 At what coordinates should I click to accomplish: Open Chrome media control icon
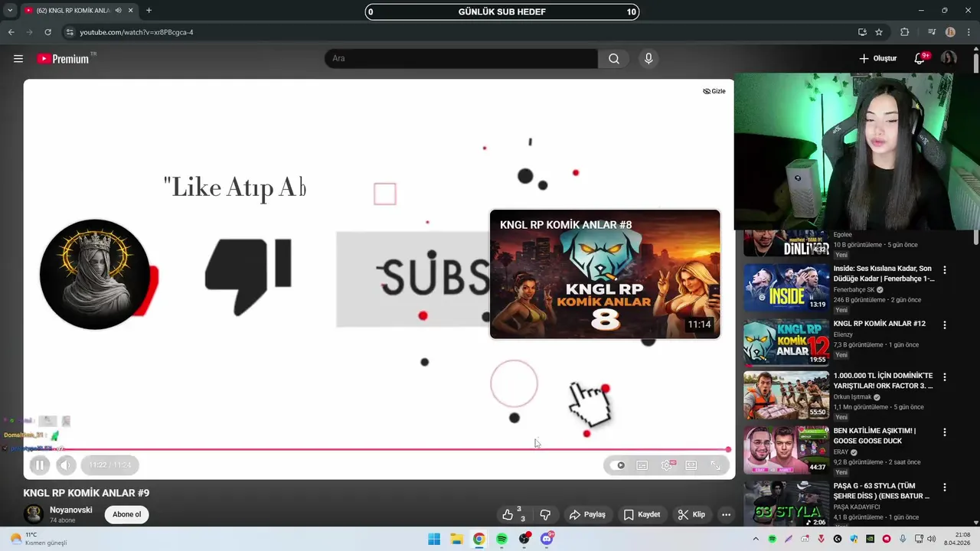(x=932, y=32)
